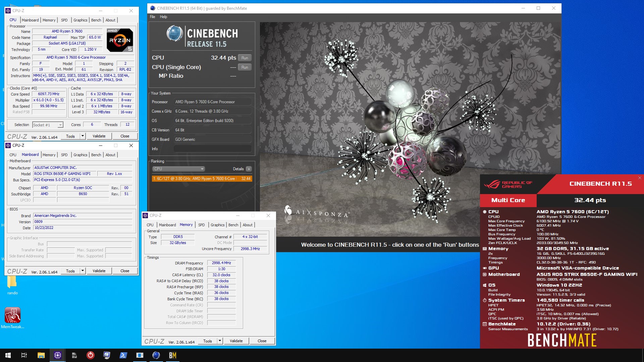This screenshot has width=644, height=362.
Task: Expand Tools dropdown arrow in top CPU-Z window
Action: pyautogui.click(x=83, y=136)
